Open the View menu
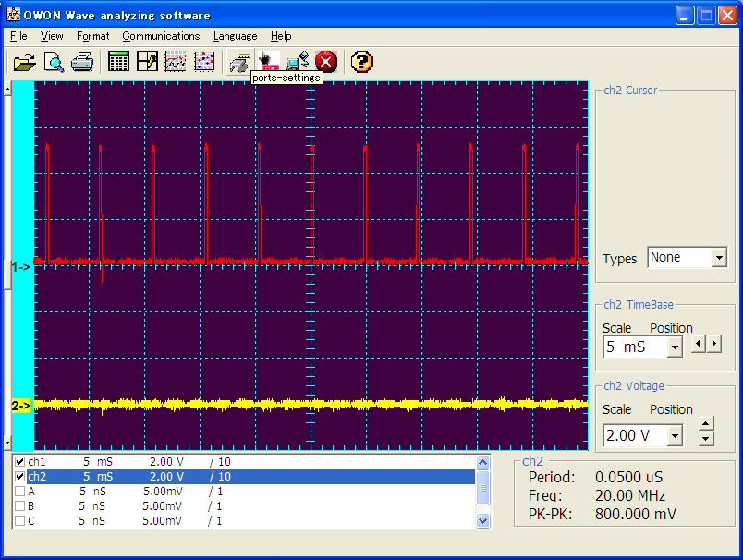The width and height of the screenshot is (743, 560). (x=52, y=36)
